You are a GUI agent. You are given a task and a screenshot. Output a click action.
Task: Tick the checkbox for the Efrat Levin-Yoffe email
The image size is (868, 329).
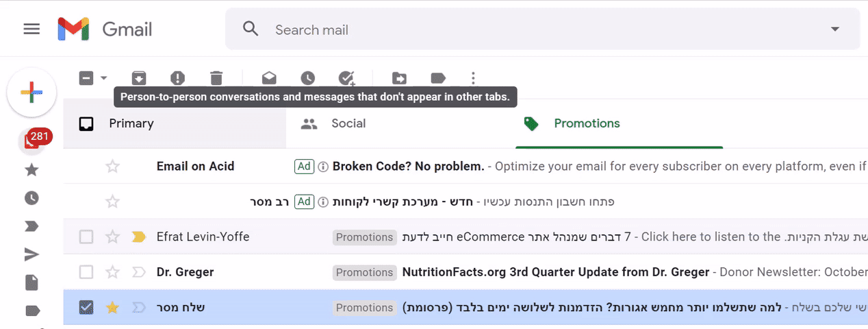(86, 236)
